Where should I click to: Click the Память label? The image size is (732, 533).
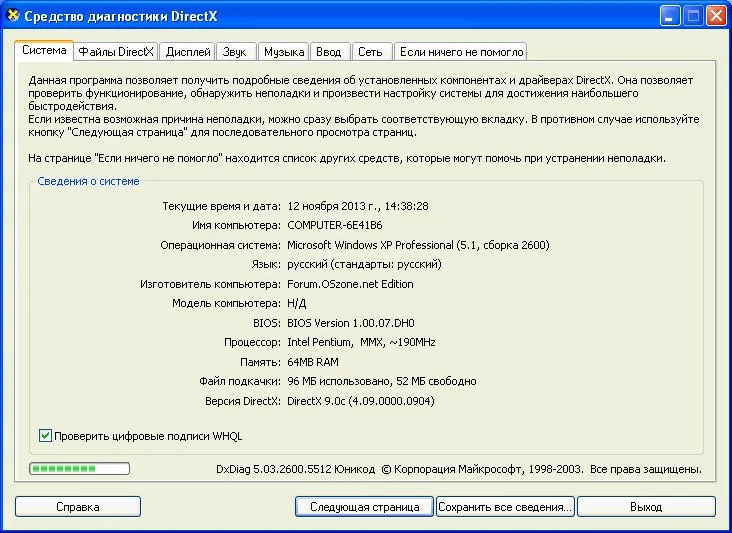pyautogui.click(x=260, y=362)
